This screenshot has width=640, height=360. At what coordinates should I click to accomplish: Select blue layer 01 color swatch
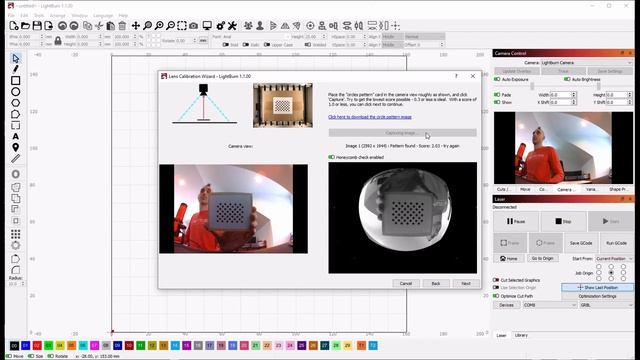tap(25, 346)
